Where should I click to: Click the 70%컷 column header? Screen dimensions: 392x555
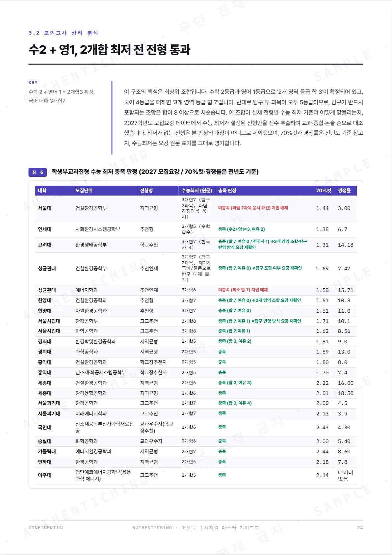(324, 191)
